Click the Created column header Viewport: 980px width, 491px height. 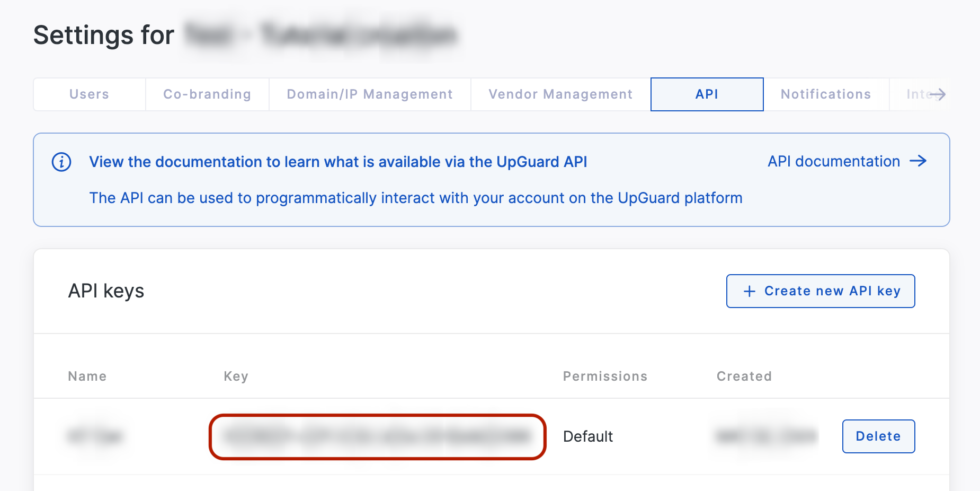click(x=744, y=376)
